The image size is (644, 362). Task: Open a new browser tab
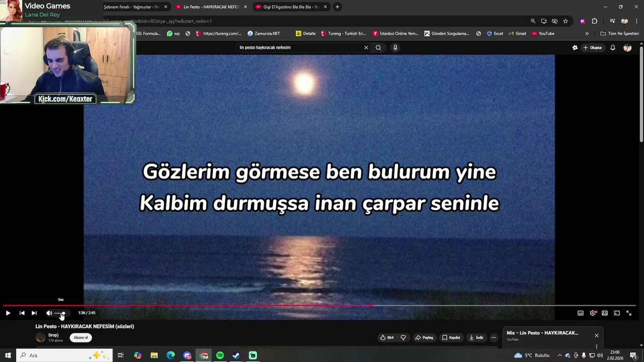338,7
